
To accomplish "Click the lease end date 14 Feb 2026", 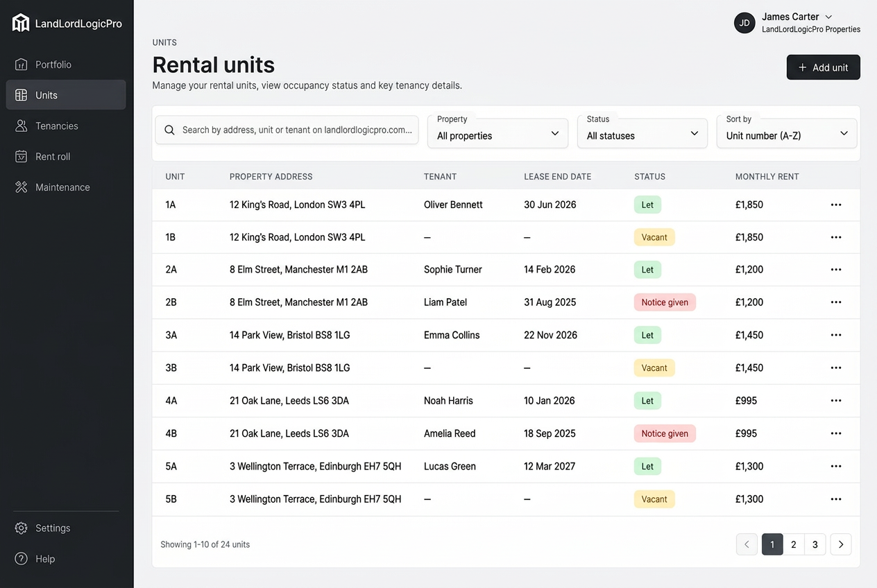I will coord(550,270).
